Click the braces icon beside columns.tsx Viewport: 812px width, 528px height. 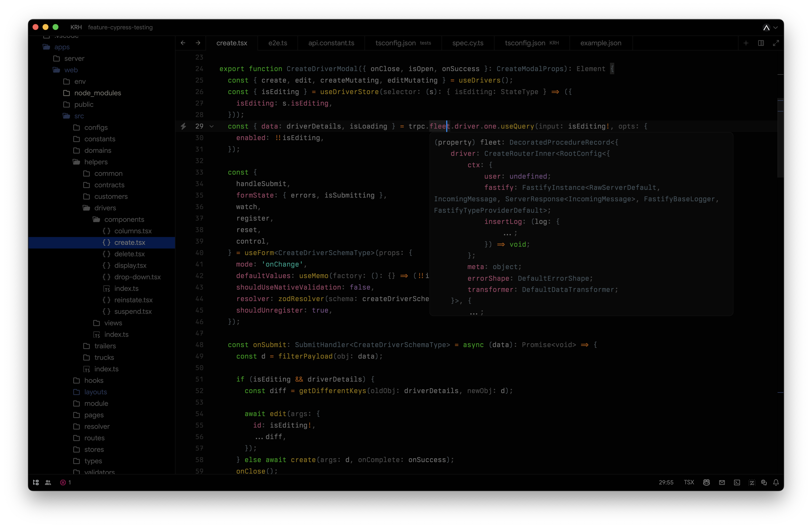(106, 231)
